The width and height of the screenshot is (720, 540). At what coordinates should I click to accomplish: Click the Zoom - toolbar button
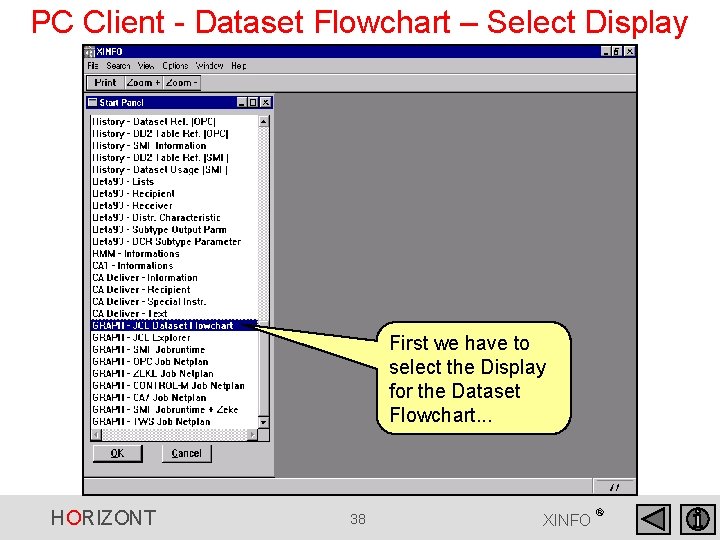pos(181,83)
